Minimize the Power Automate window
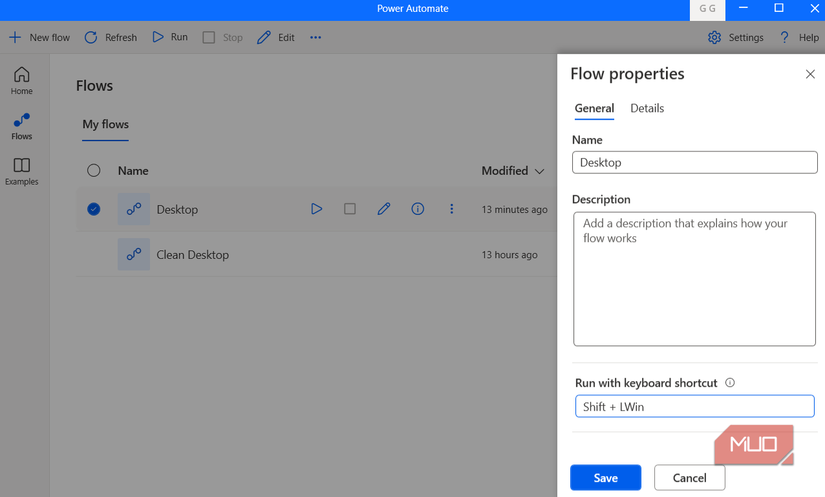This screenshot has height=497, width=825. [x=743, y=8]
